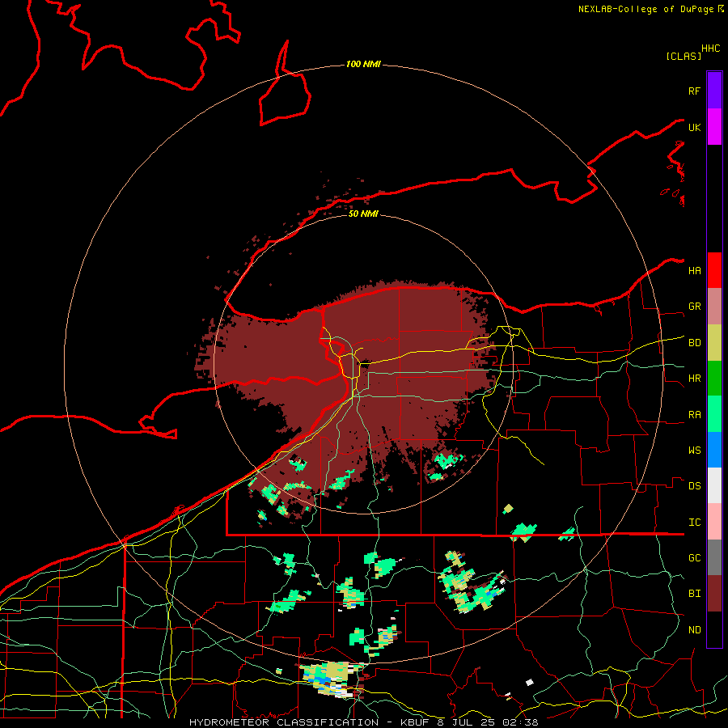This screenshot has width=728, height=728.
Task: Select the GC gray legend swatch
Action: click(714, 557)
